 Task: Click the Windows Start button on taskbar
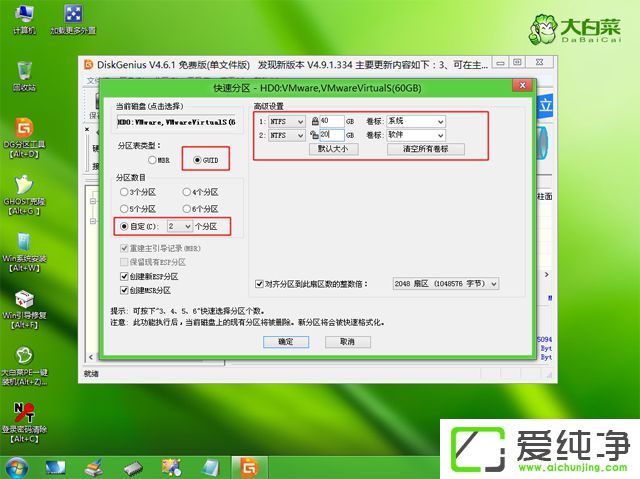(17, 466)
